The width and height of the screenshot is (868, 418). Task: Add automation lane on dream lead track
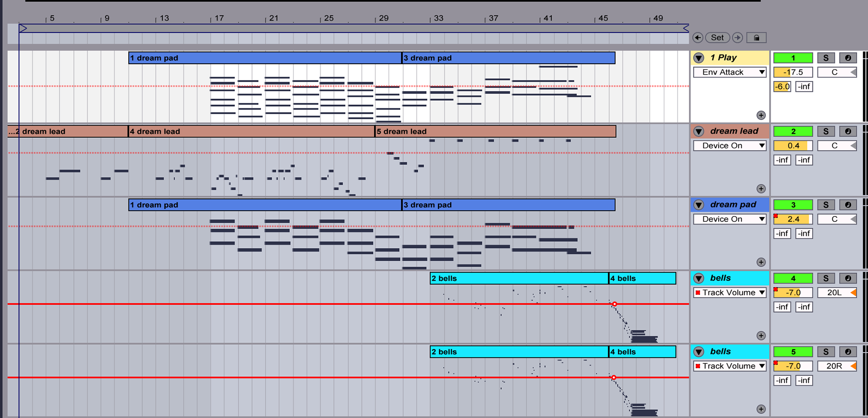coord(761,188)
